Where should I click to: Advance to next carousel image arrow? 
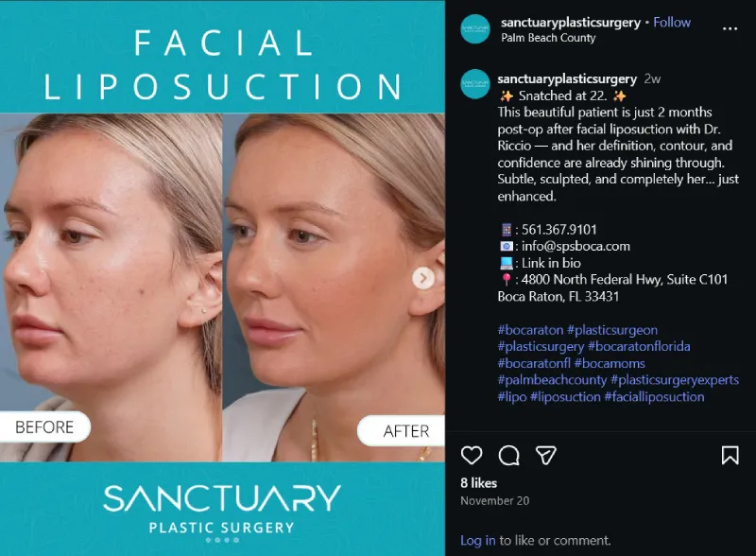tap(423, 279)
